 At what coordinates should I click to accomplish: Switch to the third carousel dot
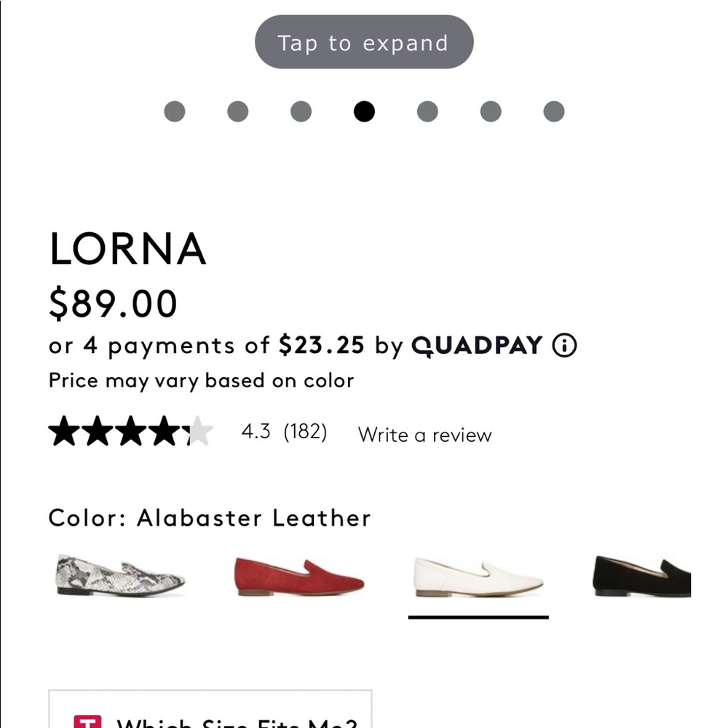coord(301,111)
